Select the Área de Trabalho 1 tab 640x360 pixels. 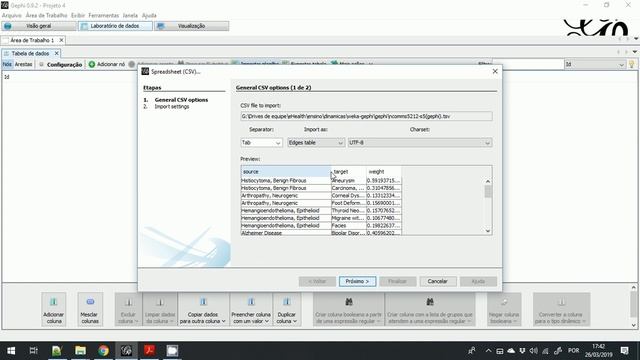pos(32,40)
